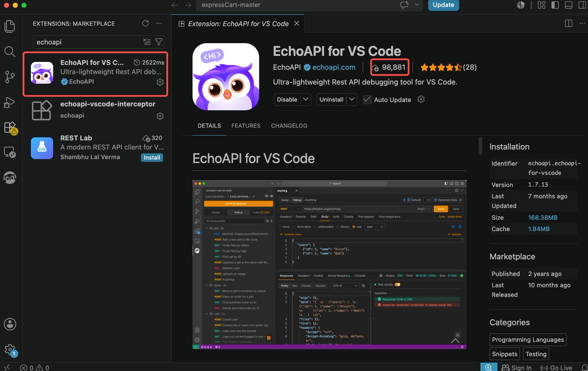Open the Testing category
588x371 pixels.
coord(536,354)
